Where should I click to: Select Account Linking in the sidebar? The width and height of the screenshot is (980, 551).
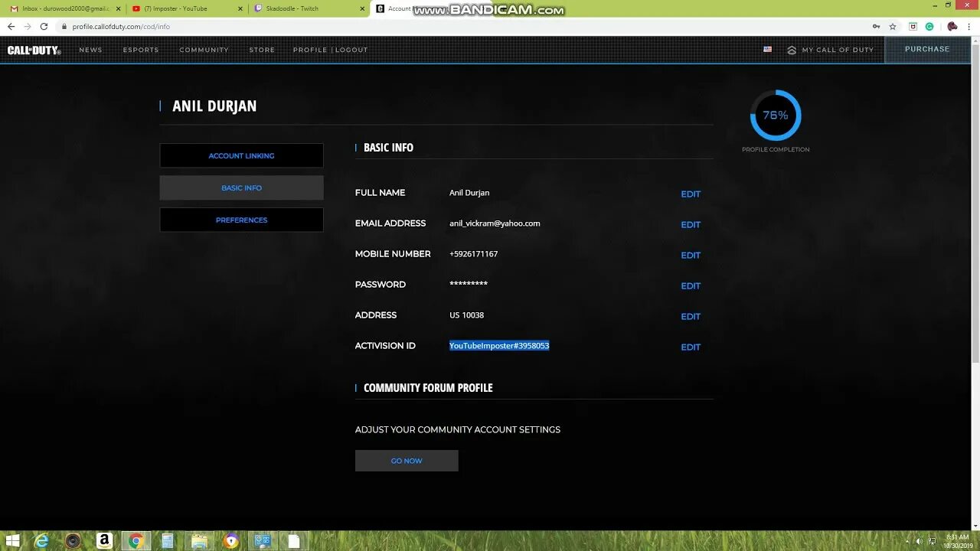pyautogui.click(x=241, y=155)
